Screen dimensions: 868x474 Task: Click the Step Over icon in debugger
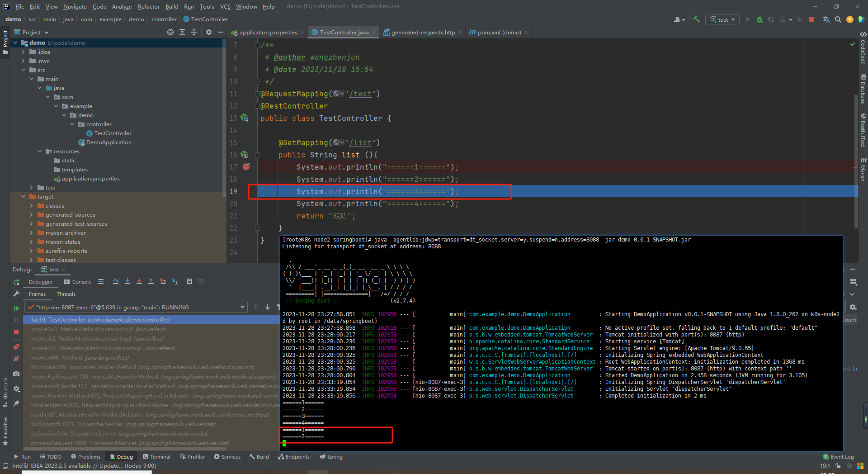[x=116, y=281]
